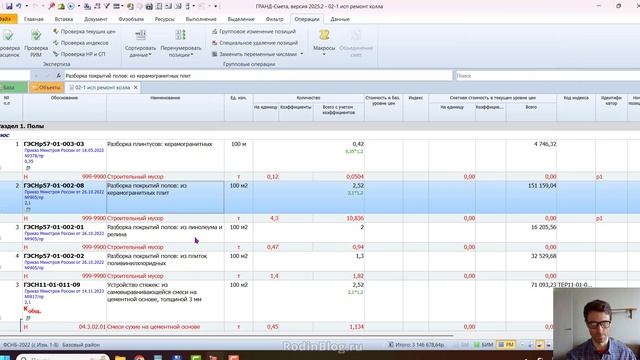Switch to Фильтр ribbon tab
640x360 pixels.
pos(274,19)
